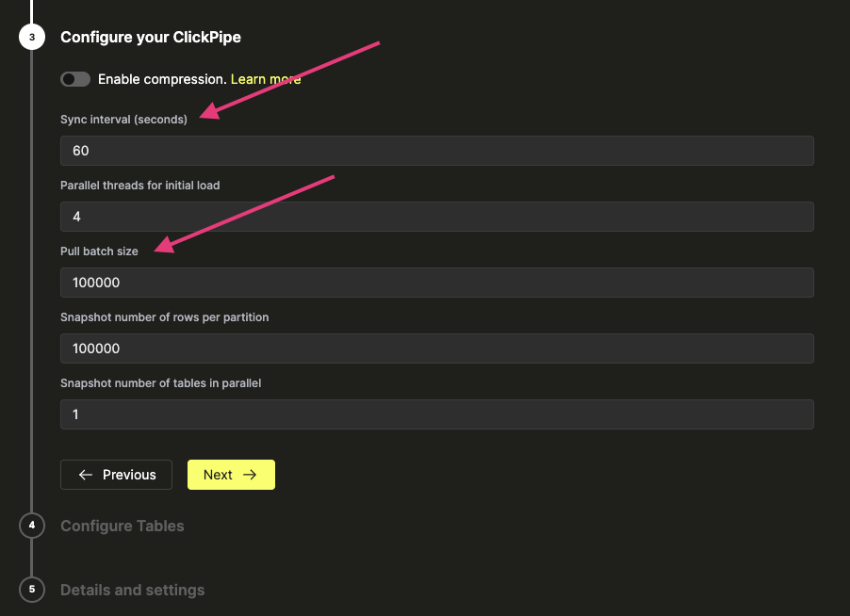Click the Parallel threads for initial load field
Image resolution: width=850 pixels, height=616 pixels.
tap(436, 216)
